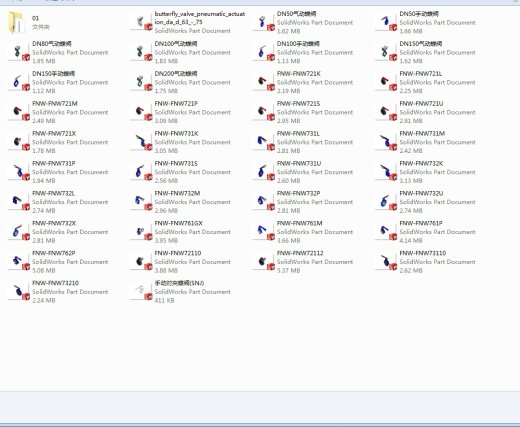Image resolution: width=520 pixels, height=427 pixels.
Task: Click the FNW-FNW732K part icon
Action: (386, 172)
